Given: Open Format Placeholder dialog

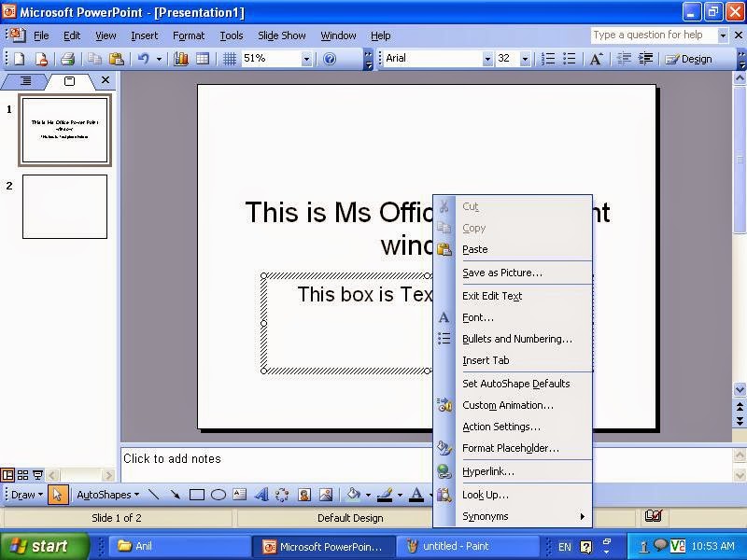Looking at the screenshot, I should 513,448.
